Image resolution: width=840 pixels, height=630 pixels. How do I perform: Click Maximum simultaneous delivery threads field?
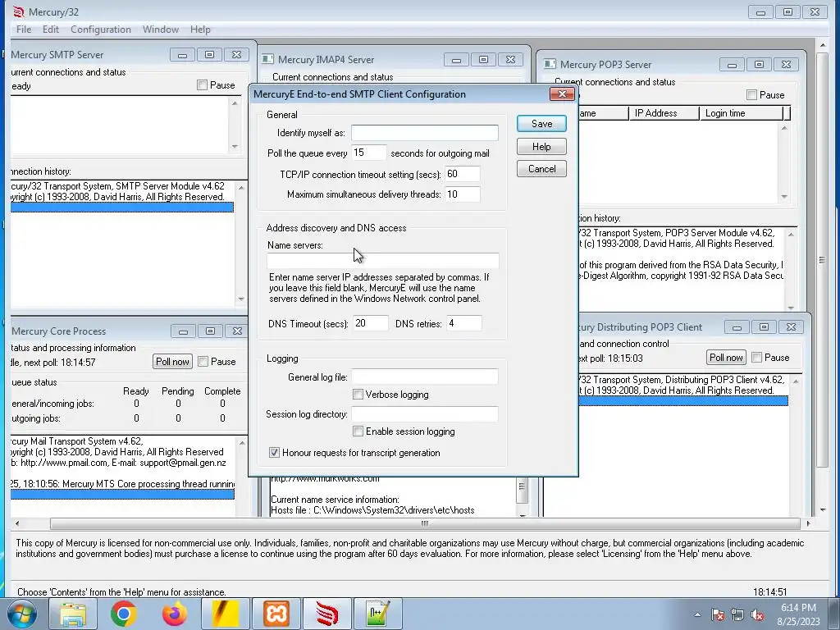coord(463,194)
